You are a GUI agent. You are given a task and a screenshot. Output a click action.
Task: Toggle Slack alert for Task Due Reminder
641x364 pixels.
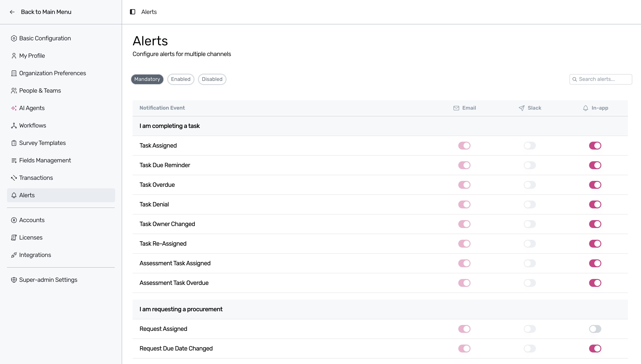pos(530,165)
